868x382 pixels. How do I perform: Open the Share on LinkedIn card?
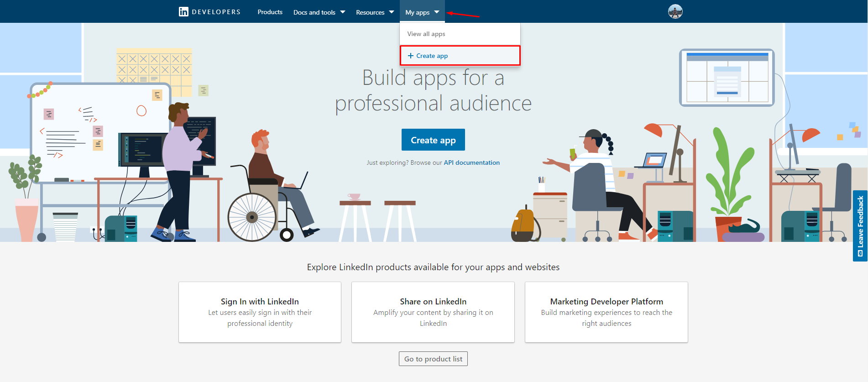click(433, 312)
